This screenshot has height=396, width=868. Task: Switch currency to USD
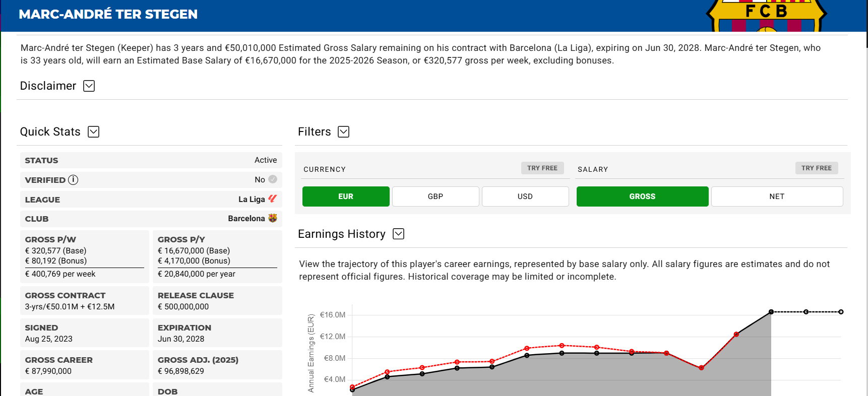[x=525, y=196]
